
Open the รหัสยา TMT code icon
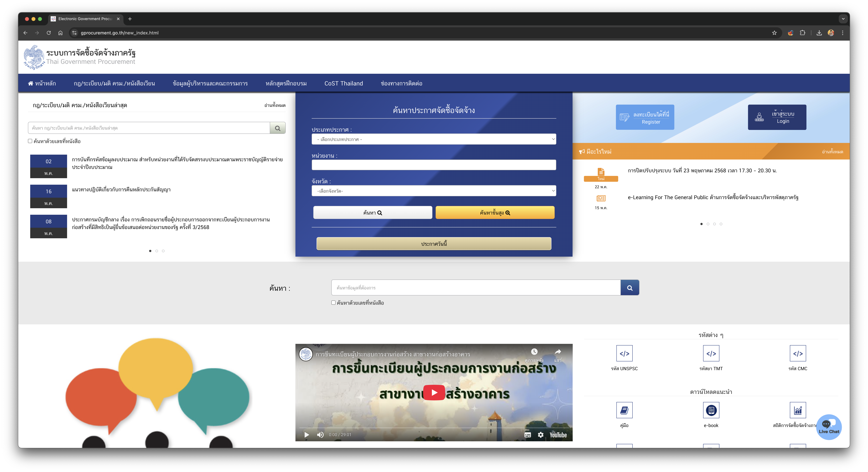tap(711, 353)
